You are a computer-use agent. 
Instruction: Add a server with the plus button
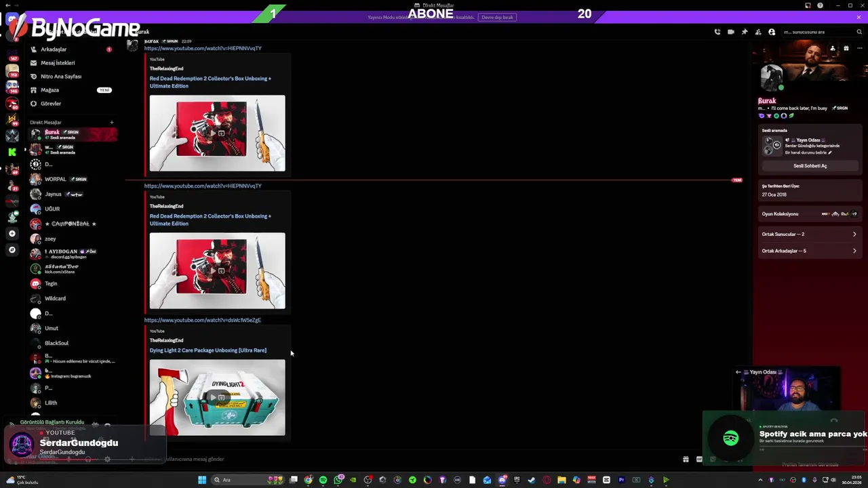pos(12,234)
